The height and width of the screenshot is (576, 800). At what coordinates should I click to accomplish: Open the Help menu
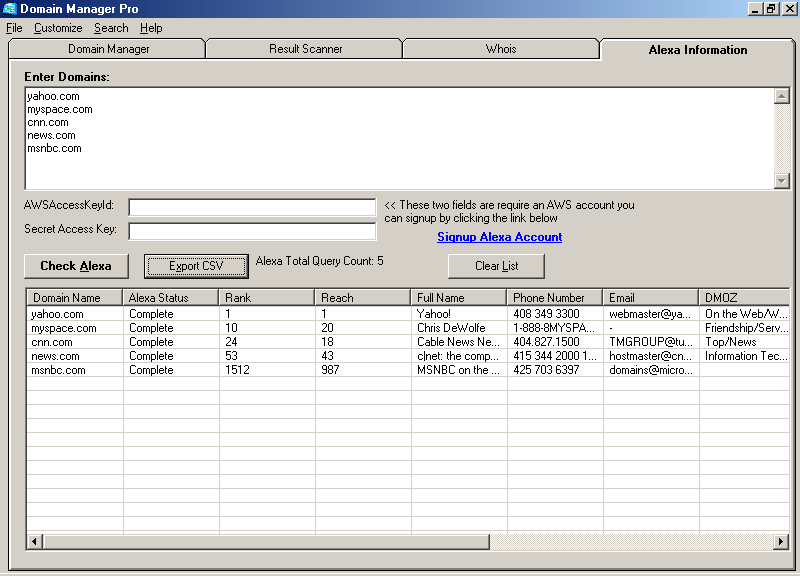pyautogui.click(x=151, y=28)
